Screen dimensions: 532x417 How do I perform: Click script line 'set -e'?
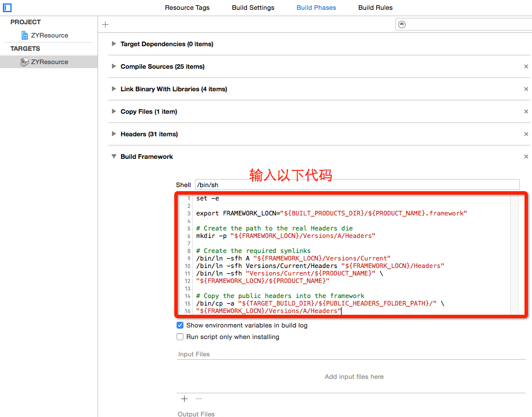(x=208, y=198)
